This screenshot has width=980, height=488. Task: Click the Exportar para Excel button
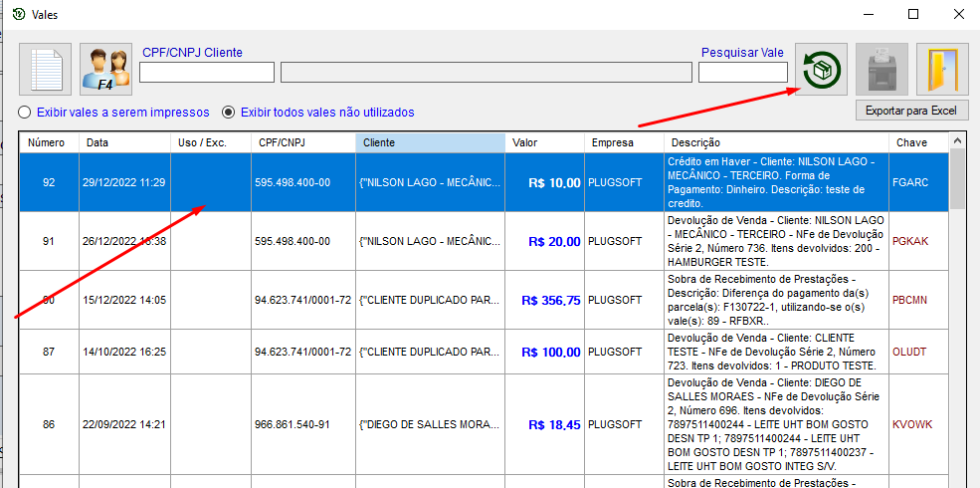tap(911, 111)
